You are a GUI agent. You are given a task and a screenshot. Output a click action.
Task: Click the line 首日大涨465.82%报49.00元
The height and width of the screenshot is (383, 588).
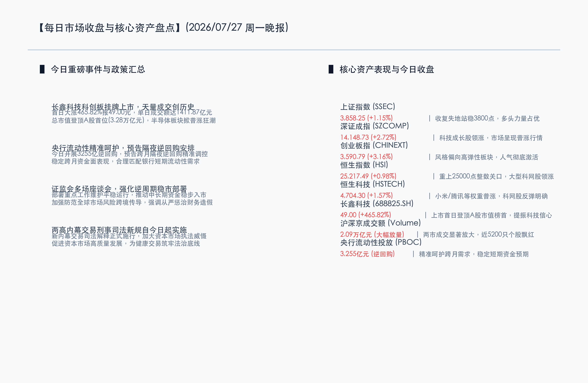[91, 112]
